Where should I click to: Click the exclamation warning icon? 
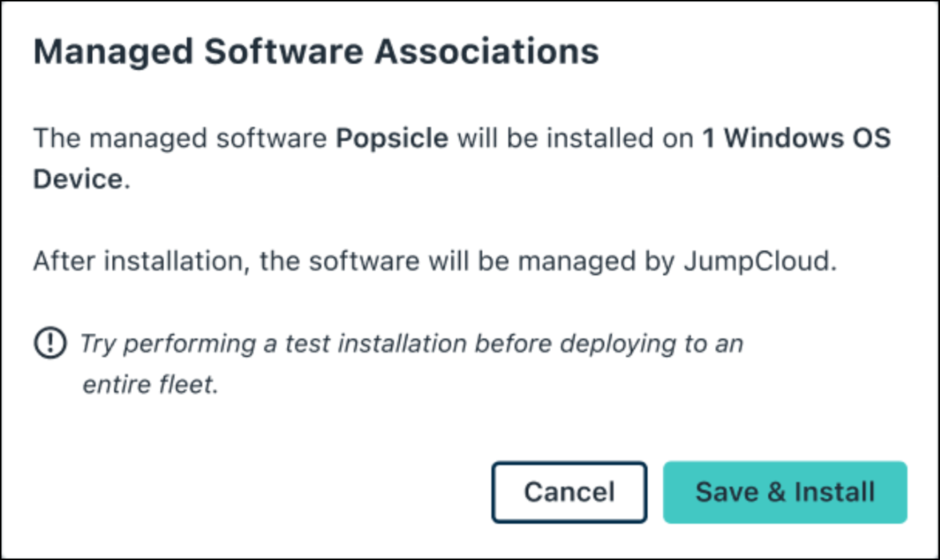[x=48, y=344]
